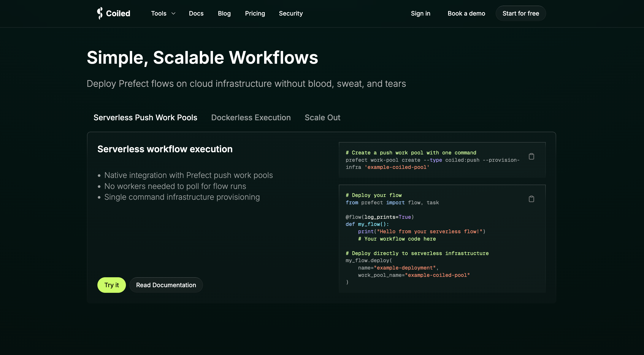Open the Tools menu

tap(159, 14)
